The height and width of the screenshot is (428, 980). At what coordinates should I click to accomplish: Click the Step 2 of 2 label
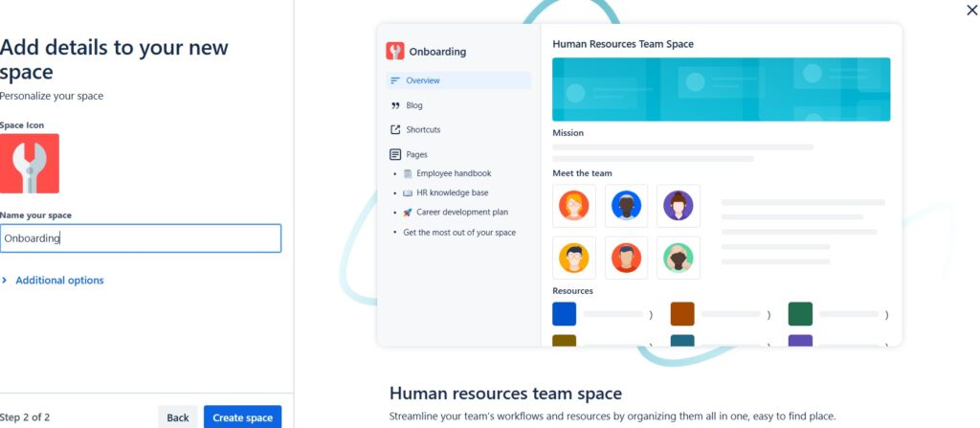tap(25, 417)
